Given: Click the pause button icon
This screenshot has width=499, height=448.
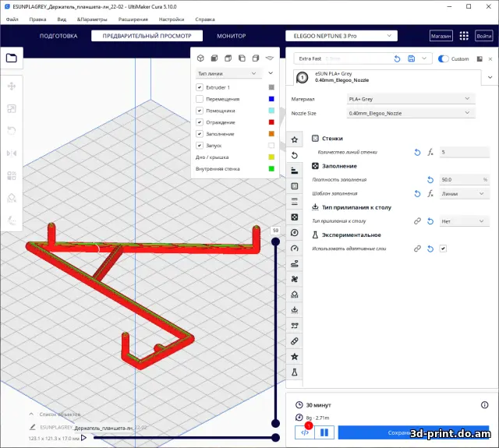Looking at the screenshot, I should pyautogui.click(x=325, y=432).
